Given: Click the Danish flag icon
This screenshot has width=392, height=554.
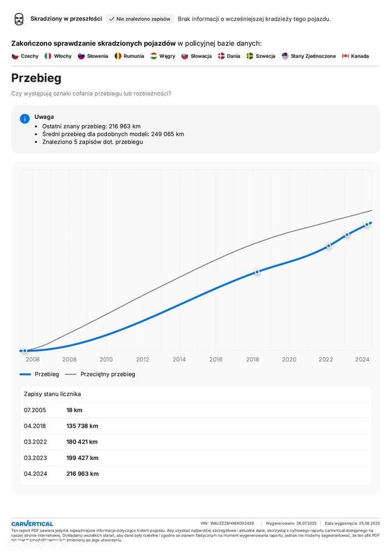Looking at the screenshot, I should pyautogui.click(x=221, y=56).
